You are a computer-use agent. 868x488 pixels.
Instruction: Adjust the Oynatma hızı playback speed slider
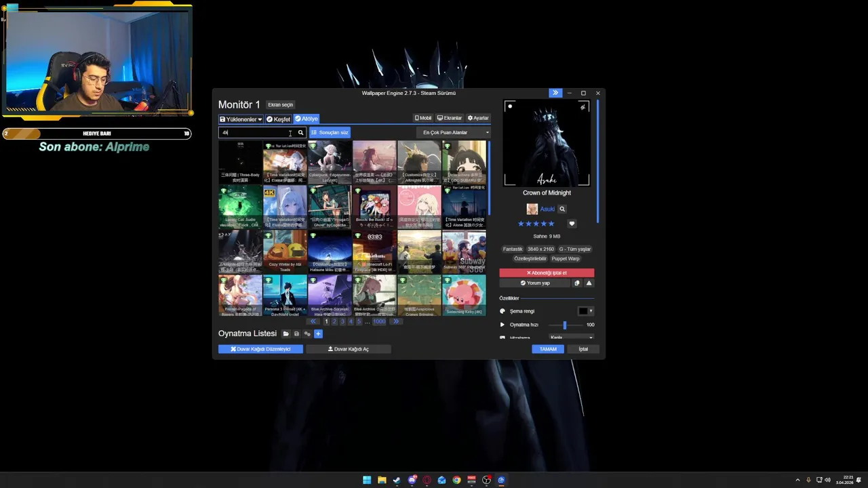coord(564,325)
